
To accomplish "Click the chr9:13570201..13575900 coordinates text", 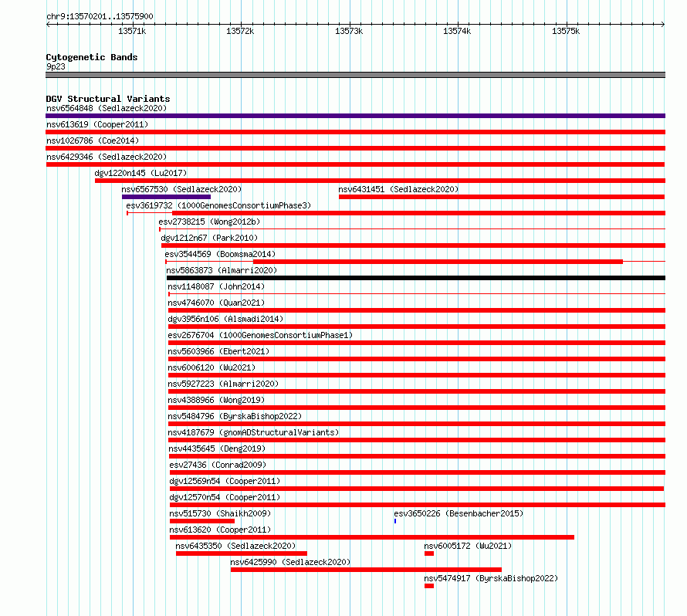I will (x=100, y=17).
